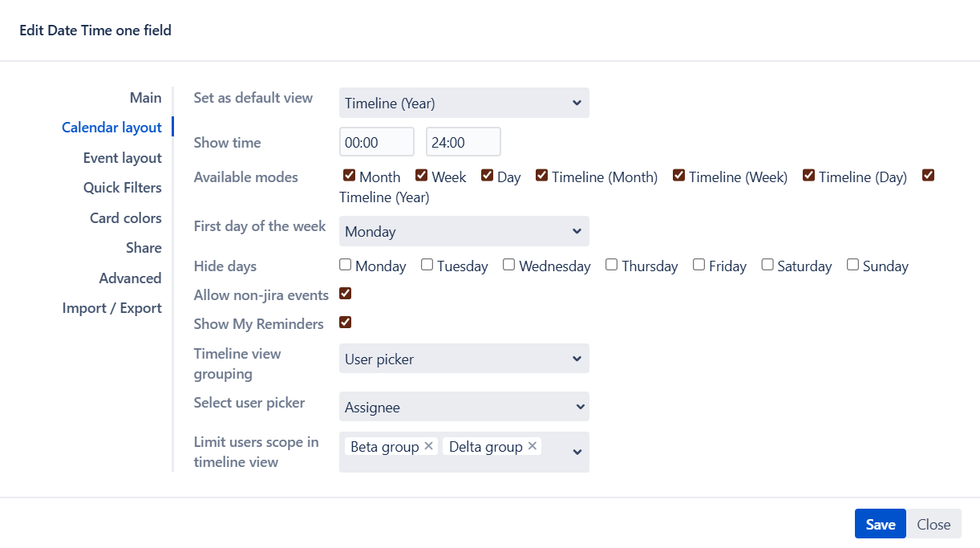Hide Saturday in the calendar

767,265
